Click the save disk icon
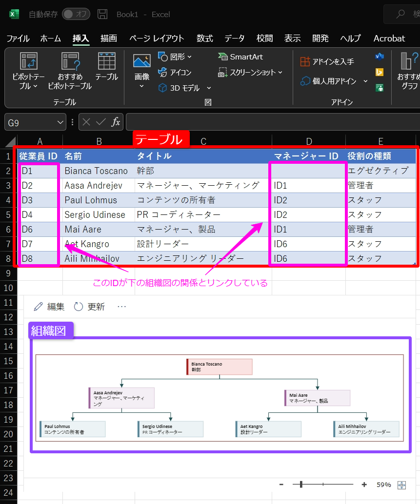Viewport: 420px width, 504px height. pos(102,14)
